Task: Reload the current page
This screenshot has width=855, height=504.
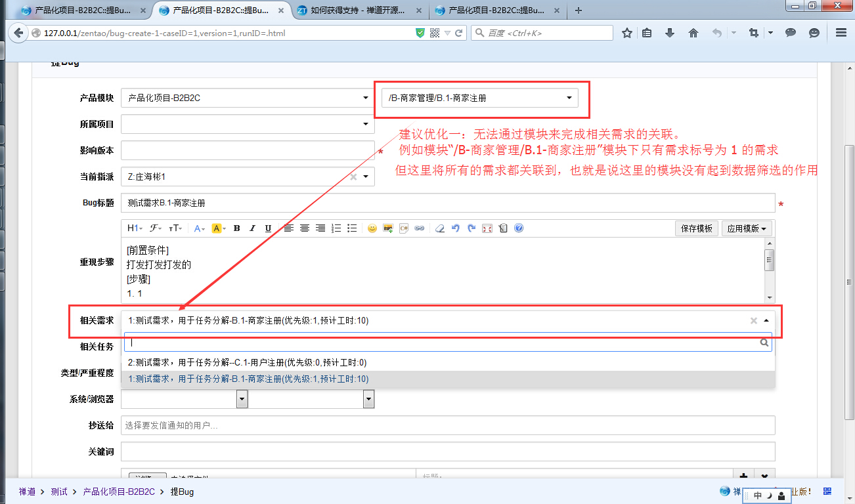Action: 458,33
